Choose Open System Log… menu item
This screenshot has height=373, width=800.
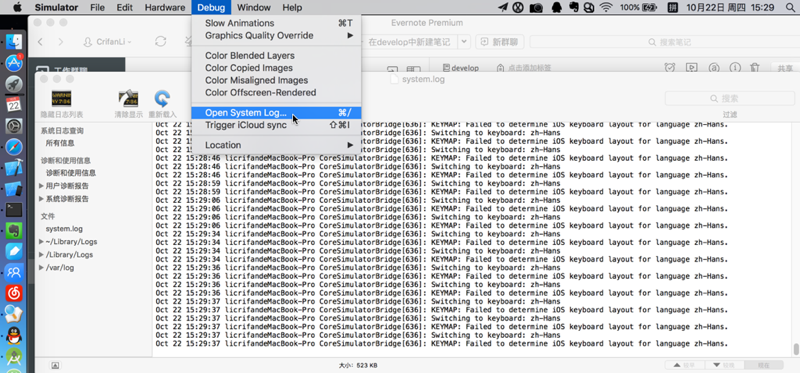tap(276, 113)
